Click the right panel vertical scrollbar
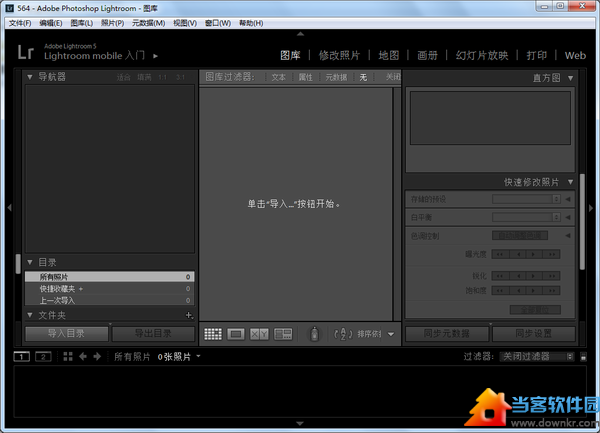The image size is (600, 433). pyautogui.click(x=582, y=222)
